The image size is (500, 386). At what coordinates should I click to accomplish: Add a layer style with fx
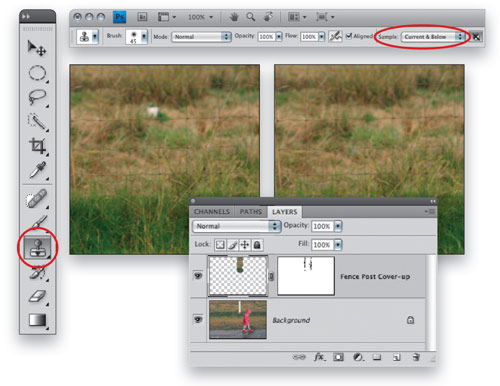pyautogui.click(x=319, y=357)
